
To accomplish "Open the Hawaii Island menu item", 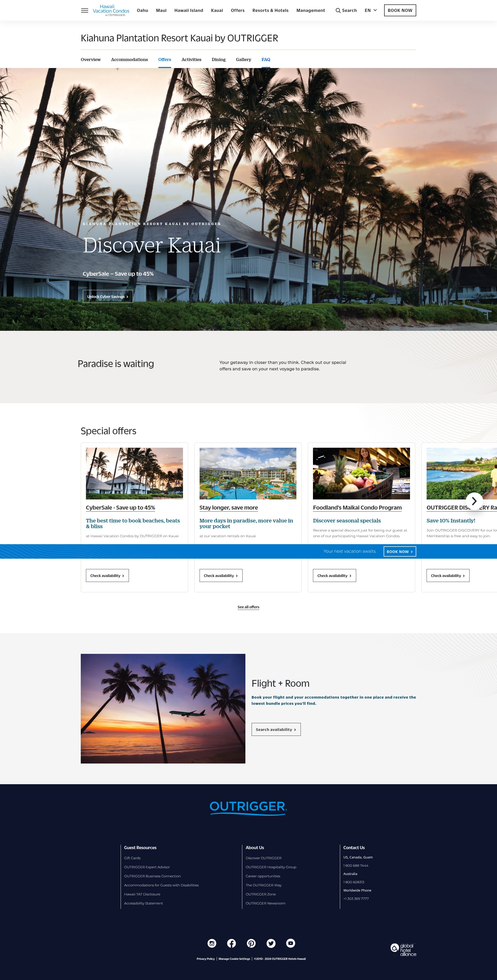I will 188,10.
